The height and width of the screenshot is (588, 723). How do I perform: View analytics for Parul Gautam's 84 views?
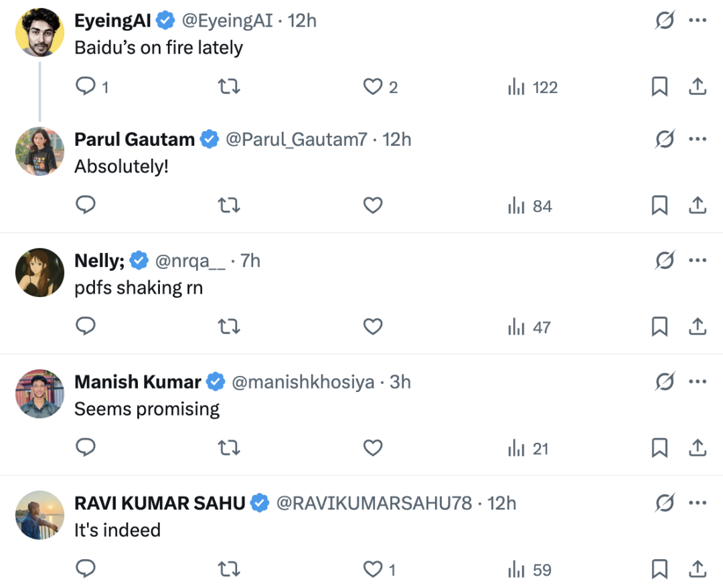coord(530,206)
